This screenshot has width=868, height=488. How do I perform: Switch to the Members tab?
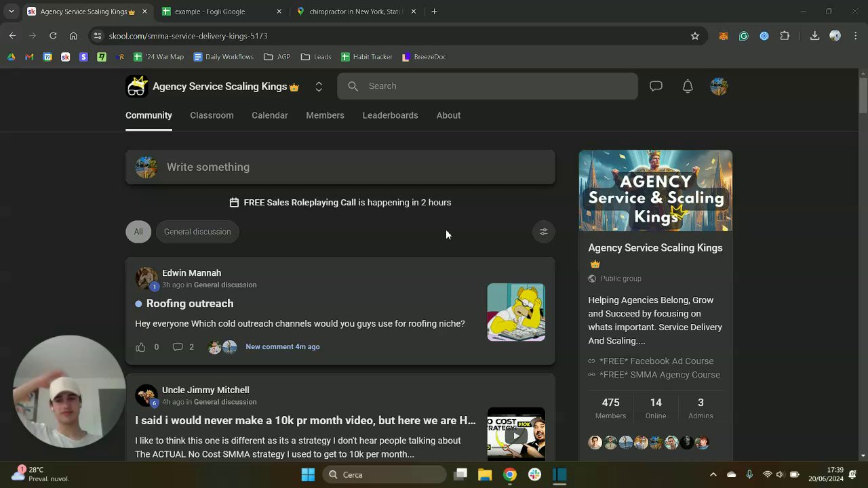pos(325,115)
